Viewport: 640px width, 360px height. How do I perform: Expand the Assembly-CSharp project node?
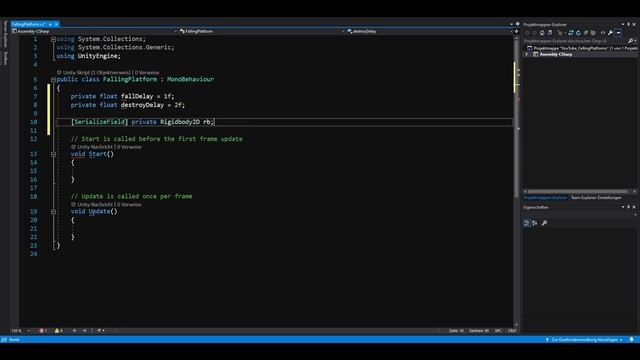coord(527,54)
